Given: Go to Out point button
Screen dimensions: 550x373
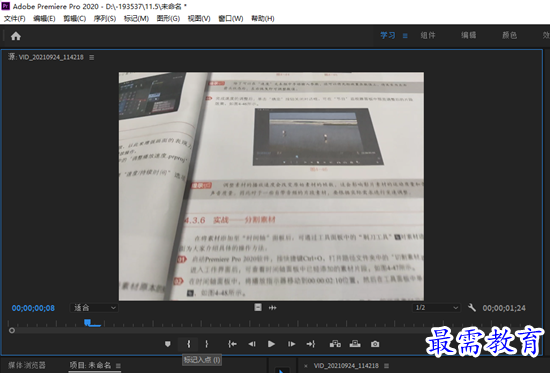Looking at the screenshot, I should [311, 344].
